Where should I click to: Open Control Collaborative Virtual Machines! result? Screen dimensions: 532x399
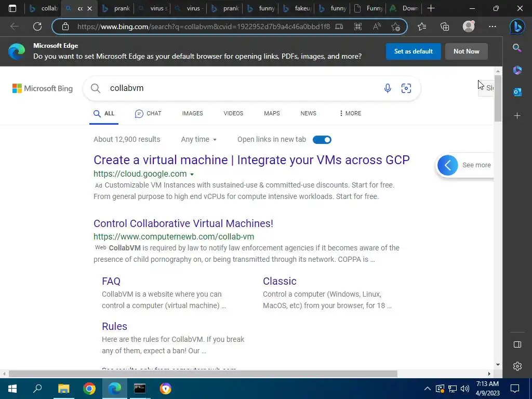183,223
